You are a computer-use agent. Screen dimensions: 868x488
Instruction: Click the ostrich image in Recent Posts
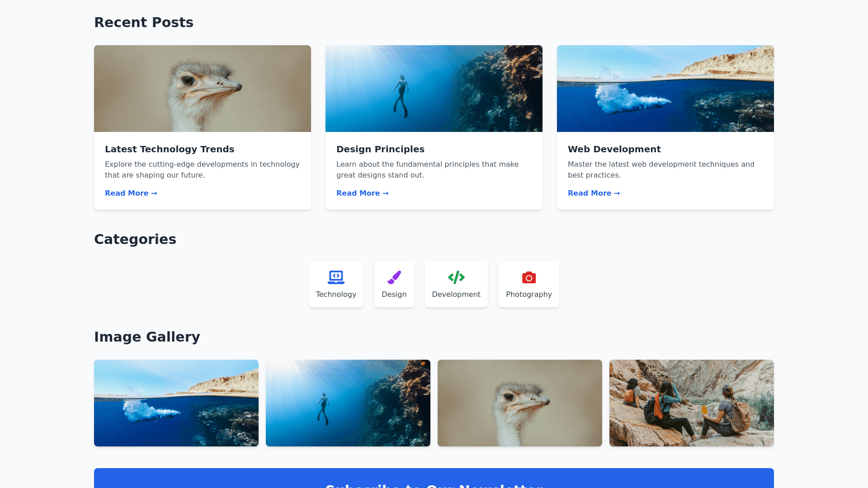pyautogui.click(x=203, y=89)
